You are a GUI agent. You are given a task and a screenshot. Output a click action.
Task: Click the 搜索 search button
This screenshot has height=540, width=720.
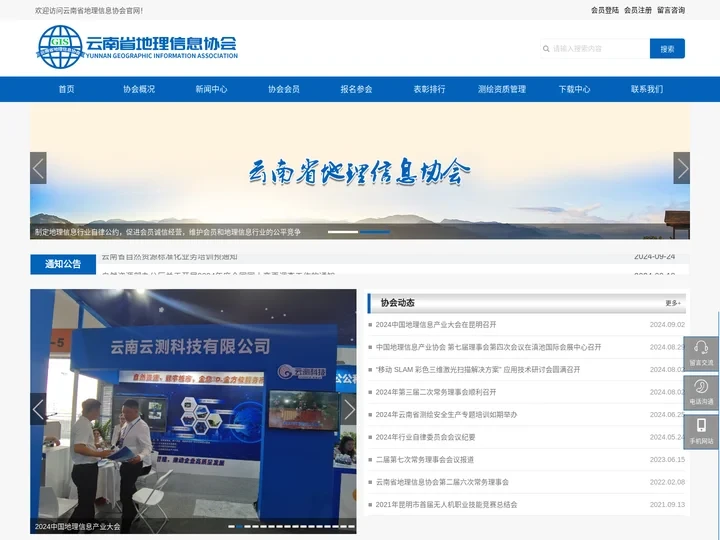[x=667, y=49]
